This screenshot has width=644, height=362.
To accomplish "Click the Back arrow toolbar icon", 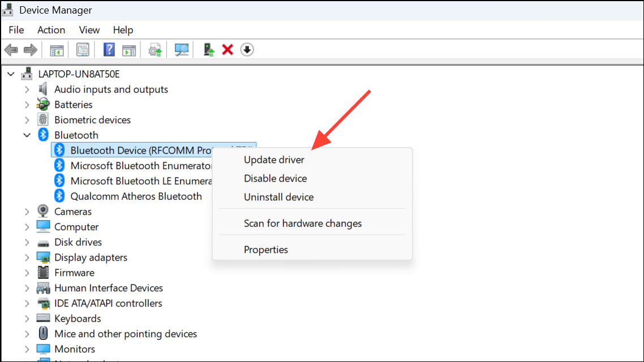I will tap(11, 50).
